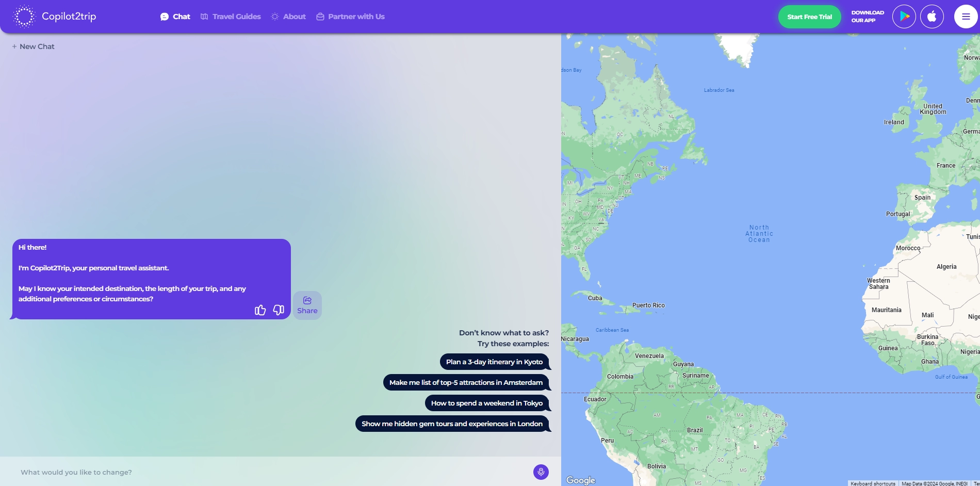This screenshot has width=980, height=486.
Task: Click the Mali map label
Action: click(927, 315)
